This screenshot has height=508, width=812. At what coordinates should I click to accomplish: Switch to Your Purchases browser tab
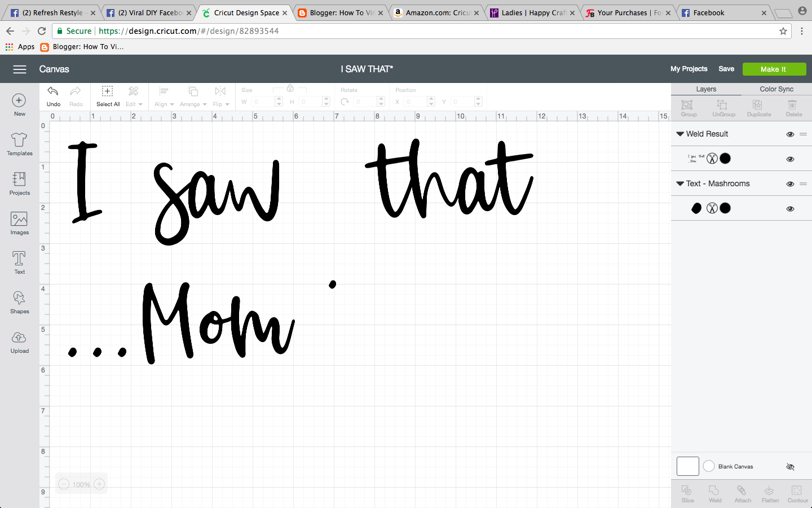pos(628,12)
